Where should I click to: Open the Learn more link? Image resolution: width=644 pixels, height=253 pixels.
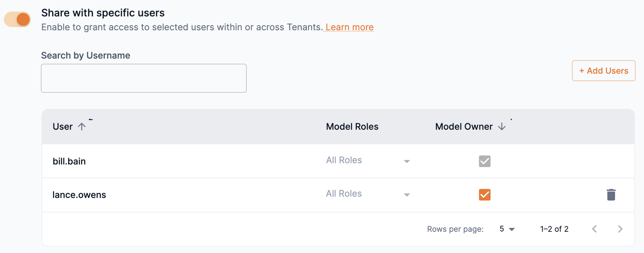tap(349, 27)
